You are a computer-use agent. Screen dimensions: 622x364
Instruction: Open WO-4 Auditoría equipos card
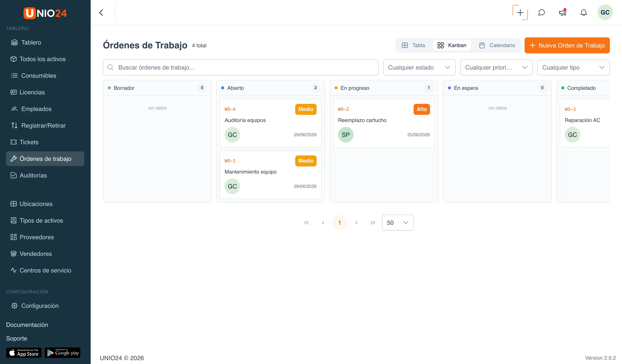271,123
